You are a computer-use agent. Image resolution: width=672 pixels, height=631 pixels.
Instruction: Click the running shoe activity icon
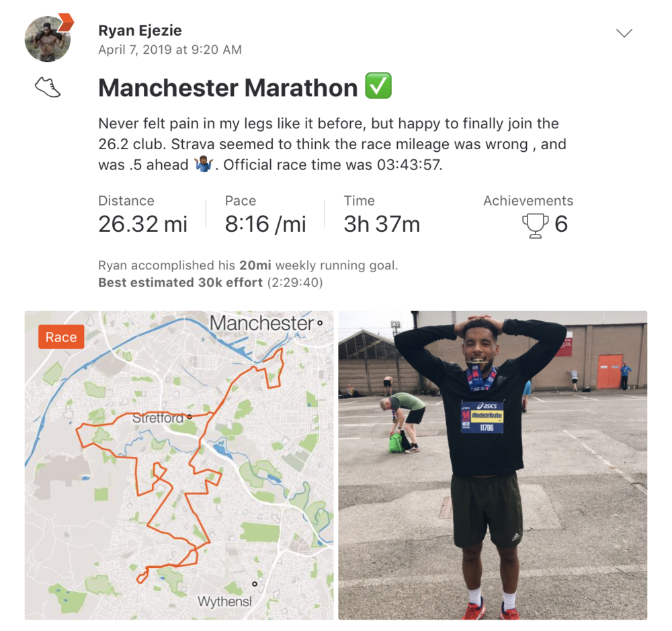coord(48,87)
